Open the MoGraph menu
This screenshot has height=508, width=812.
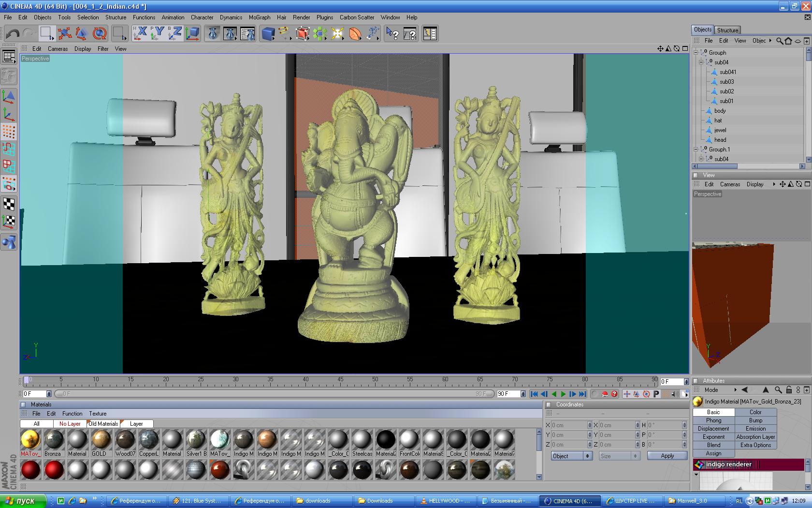tap(260, 17)
